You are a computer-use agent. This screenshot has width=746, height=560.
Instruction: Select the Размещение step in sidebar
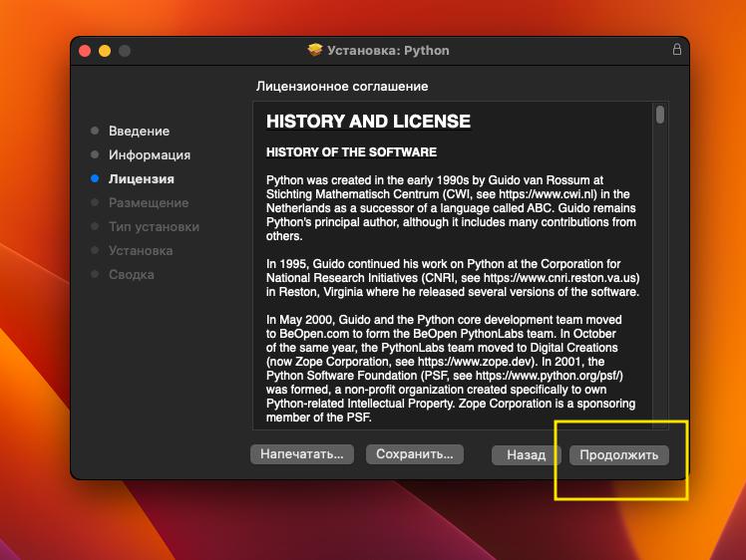click(149, 203)
